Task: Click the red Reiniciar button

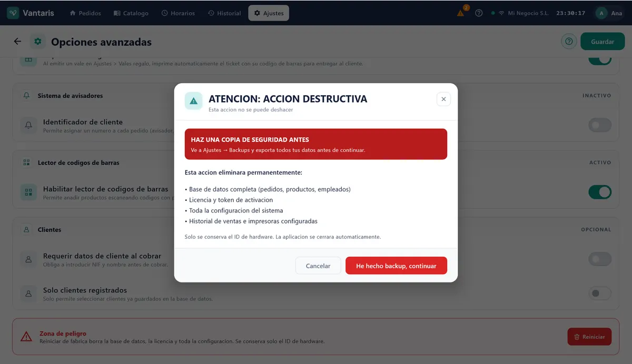Action: (x=589, y=337)
